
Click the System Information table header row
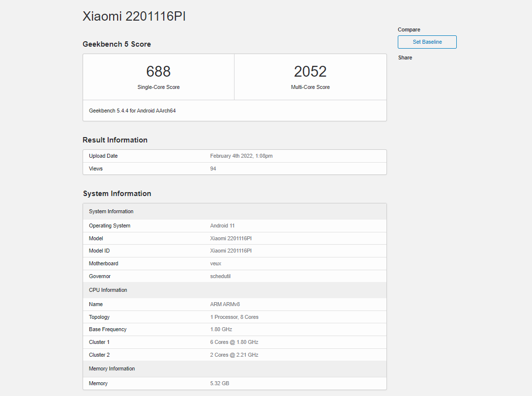pos(235,212)
